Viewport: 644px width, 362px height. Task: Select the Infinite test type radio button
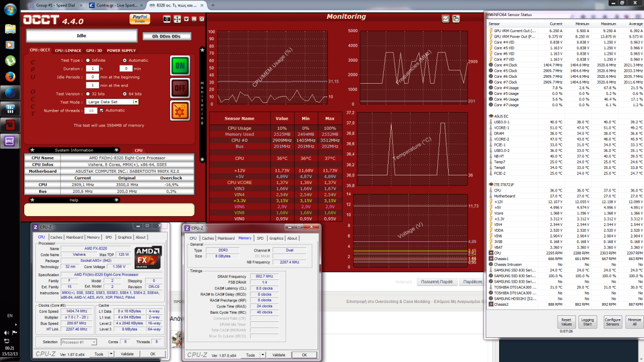88,60
